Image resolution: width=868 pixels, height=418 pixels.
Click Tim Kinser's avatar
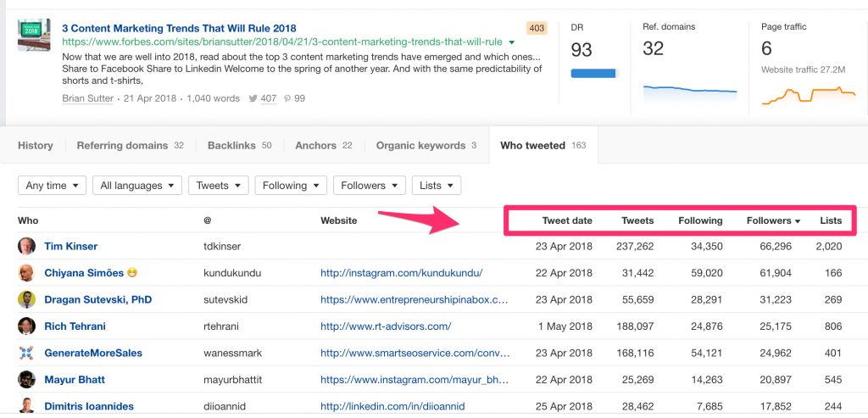pos(26,246)
